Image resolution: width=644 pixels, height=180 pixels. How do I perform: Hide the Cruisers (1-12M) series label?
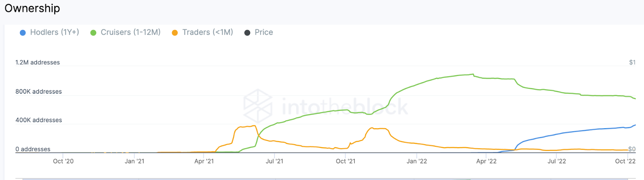coord(130,32)
